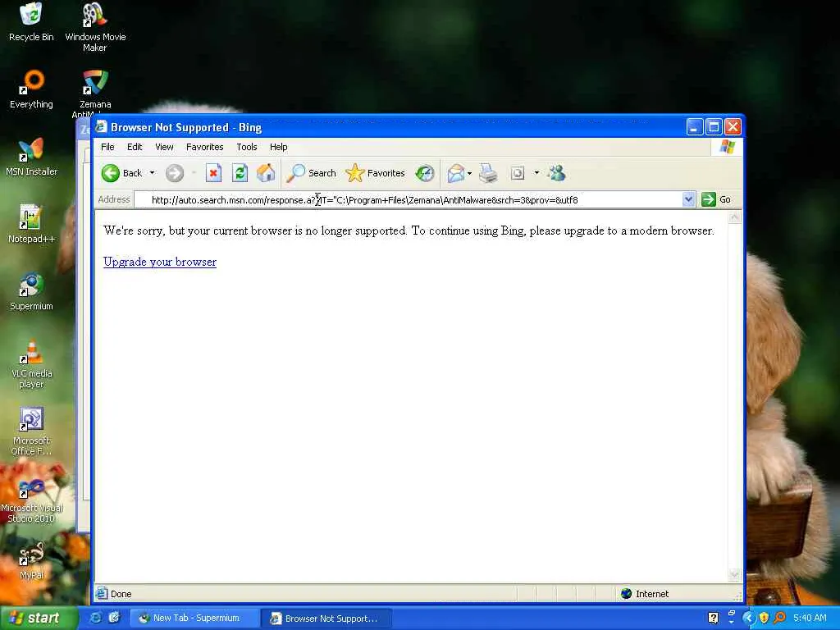
Task: Switch to New Tab - Supermium taskbar button
Action: click(x=194, y=618)
